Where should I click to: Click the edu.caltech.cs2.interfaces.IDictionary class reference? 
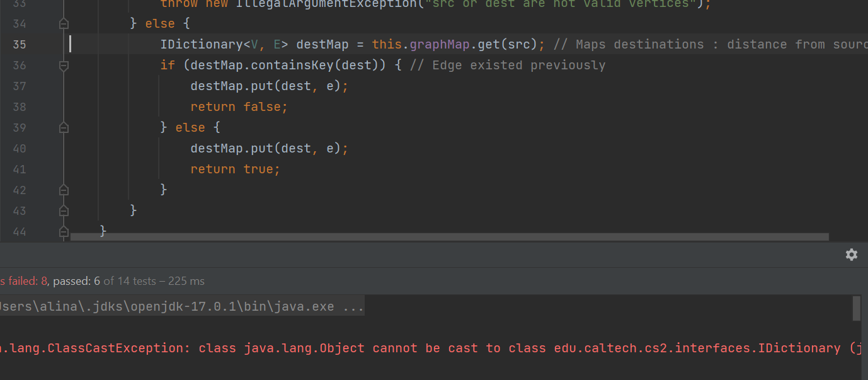click(x=697, y=348)
